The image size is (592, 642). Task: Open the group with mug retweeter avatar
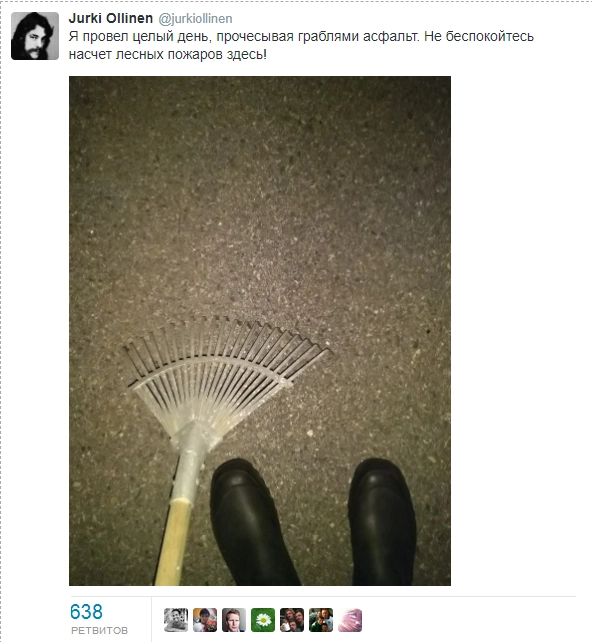point(292,620)
